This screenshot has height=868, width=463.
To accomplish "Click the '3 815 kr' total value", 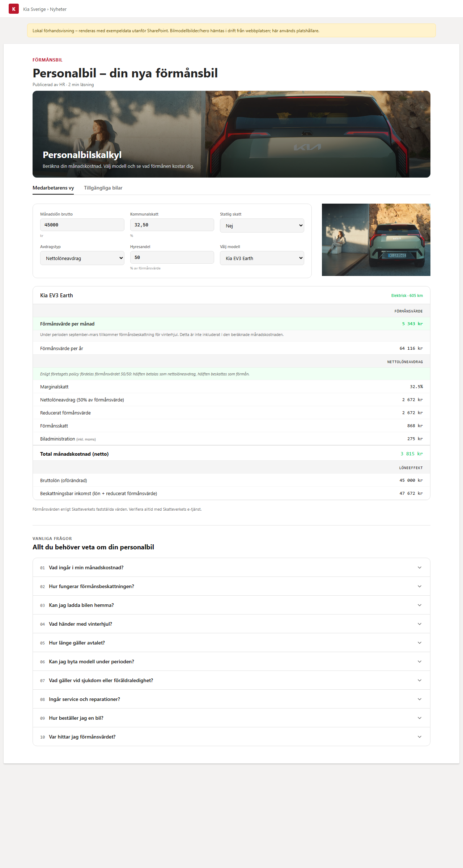I will click(412, 454).
